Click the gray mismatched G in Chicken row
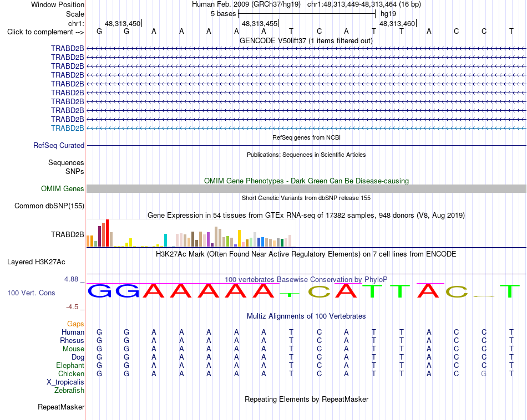527x420 pixels. coord(484,373)
